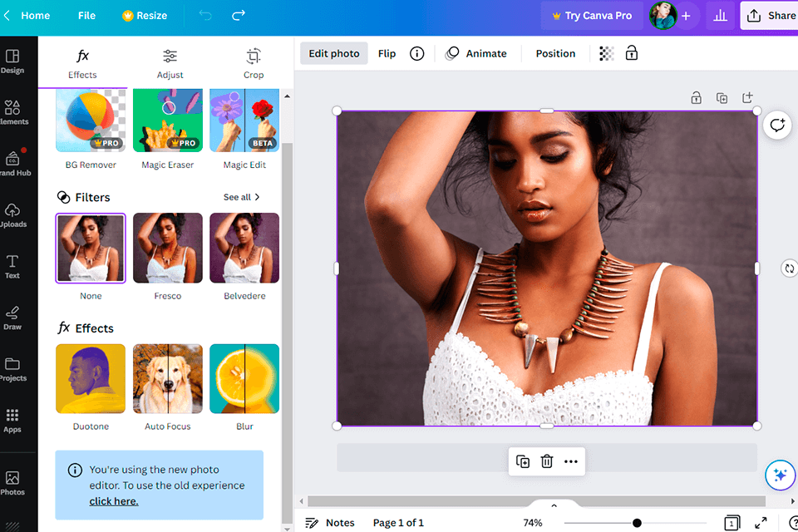Open more options in floating toolbar
The image size is (798, 532).
(571, 461)
